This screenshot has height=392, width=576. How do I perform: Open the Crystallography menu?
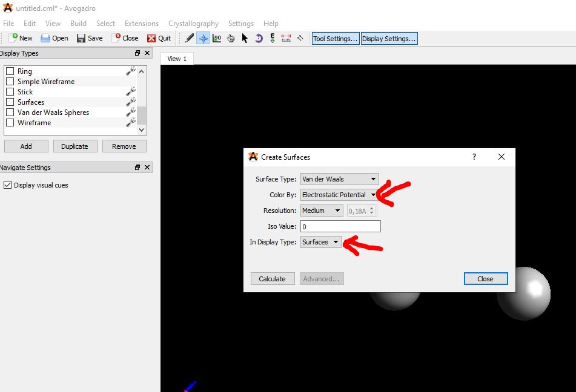click(193, 24)
